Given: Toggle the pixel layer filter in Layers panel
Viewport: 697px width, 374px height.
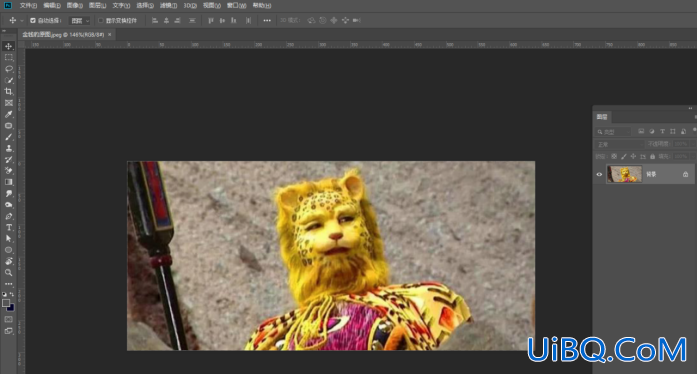Looking at the screenshot, I should click(641, 132).
